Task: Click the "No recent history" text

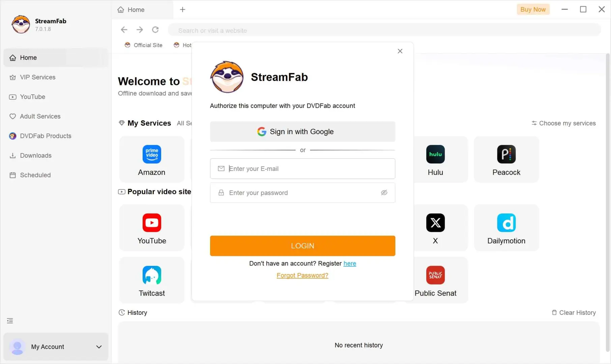Action: 359,345
